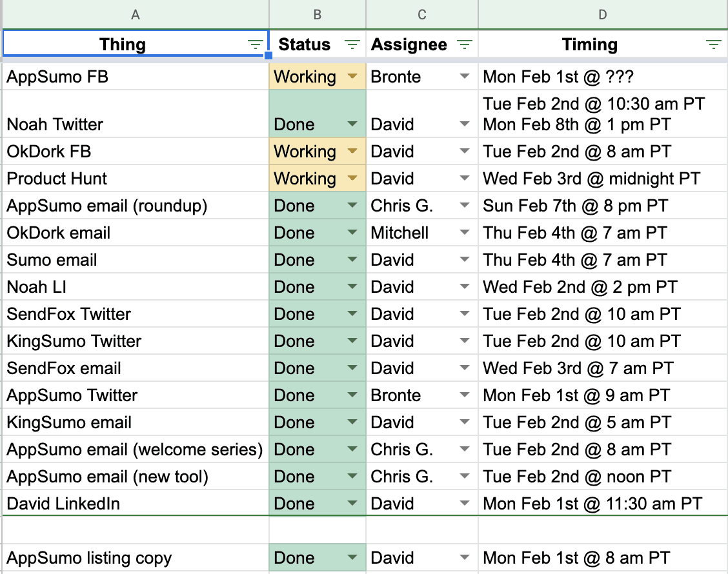Open status dropdown for KingSumo Twitter

(x=352, y=341)
